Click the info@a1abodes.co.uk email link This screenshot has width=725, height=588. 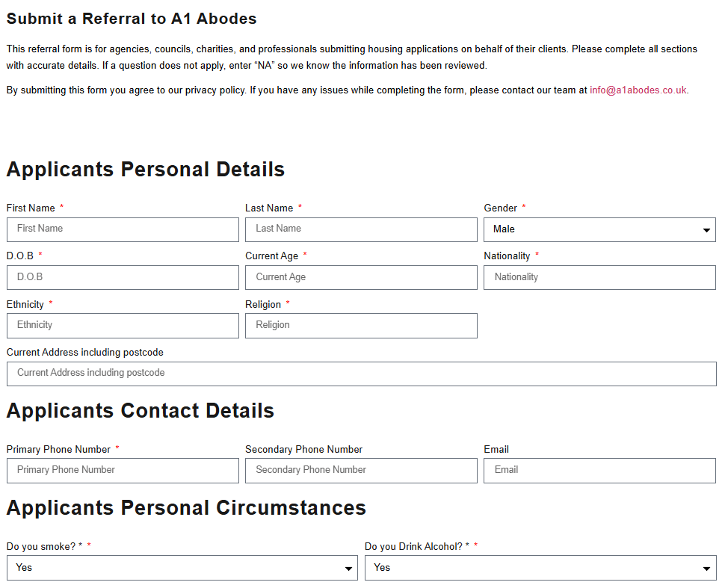638,90
